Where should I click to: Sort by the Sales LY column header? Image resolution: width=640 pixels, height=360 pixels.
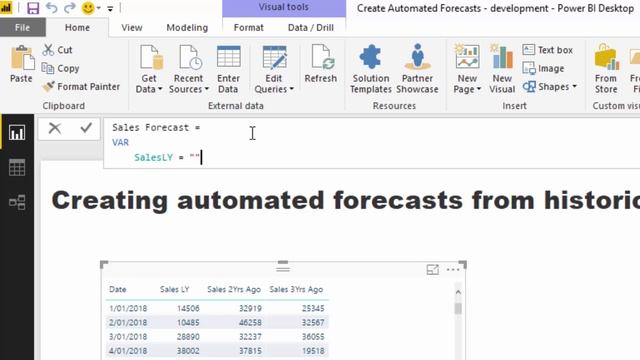174,289
